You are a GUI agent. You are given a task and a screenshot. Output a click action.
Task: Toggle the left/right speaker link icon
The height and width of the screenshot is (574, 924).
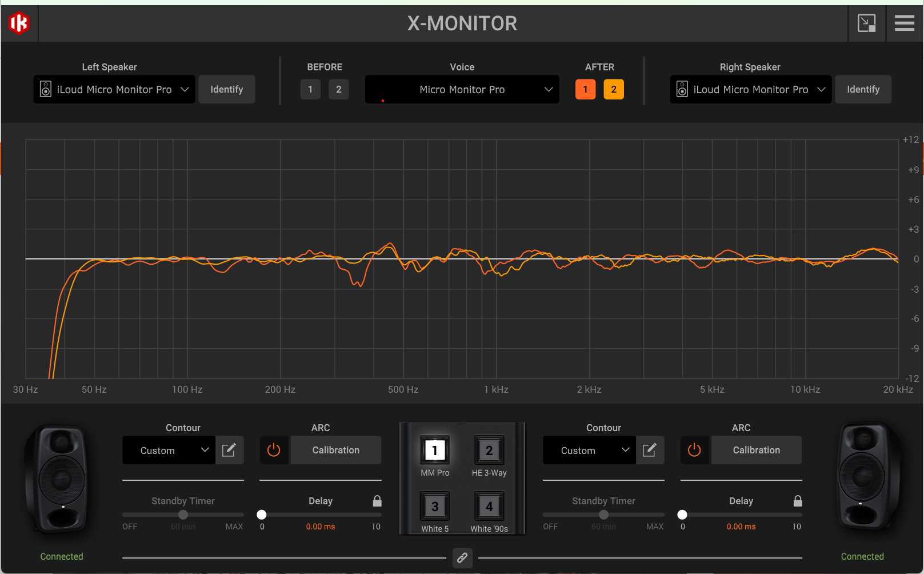[x=462, y=557]
